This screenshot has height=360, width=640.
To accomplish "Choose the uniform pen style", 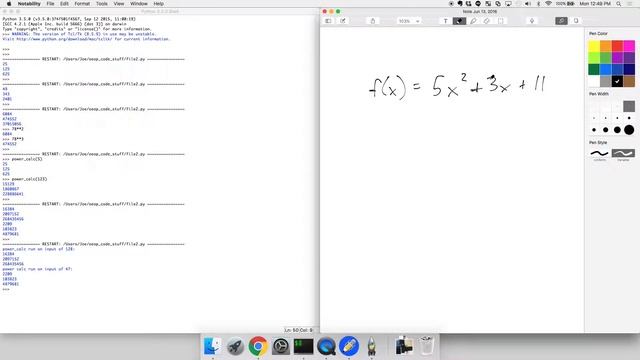I will point(600,153).
